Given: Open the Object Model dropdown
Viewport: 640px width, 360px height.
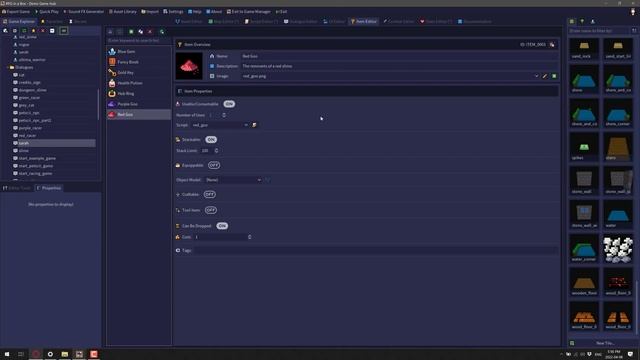Looking at the screenshot, I should 233,180.
